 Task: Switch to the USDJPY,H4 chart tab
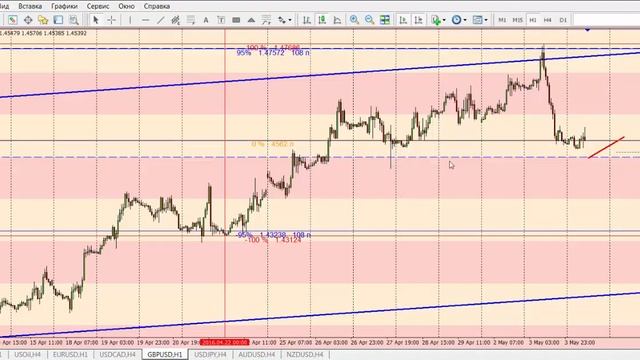(210, 355)
